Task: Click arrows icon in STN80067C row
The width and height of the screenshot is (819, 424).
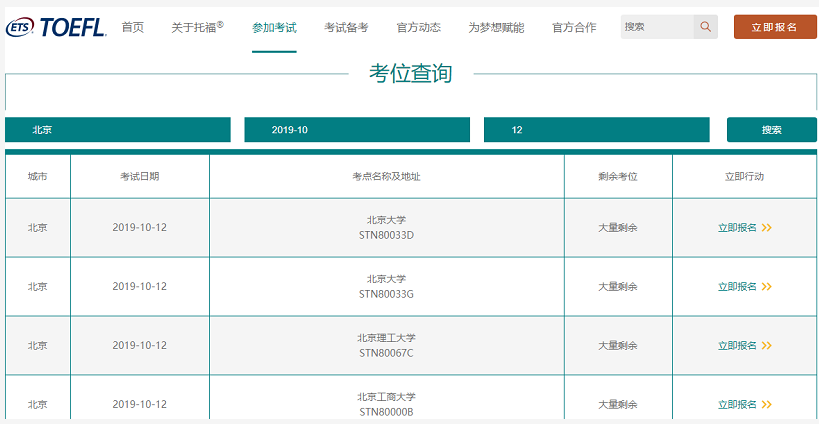Action: click(x=767, y=346)
